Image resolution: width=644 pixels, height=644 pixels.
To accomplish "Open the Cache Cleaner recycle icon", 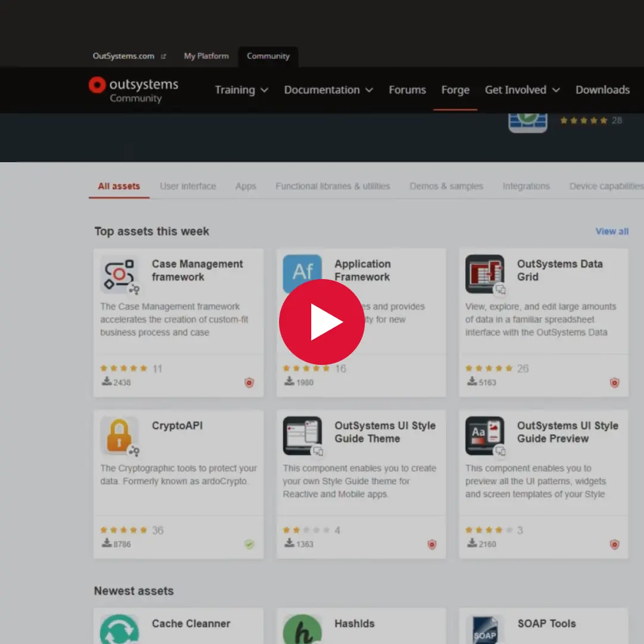I will (x=120, y=630).
